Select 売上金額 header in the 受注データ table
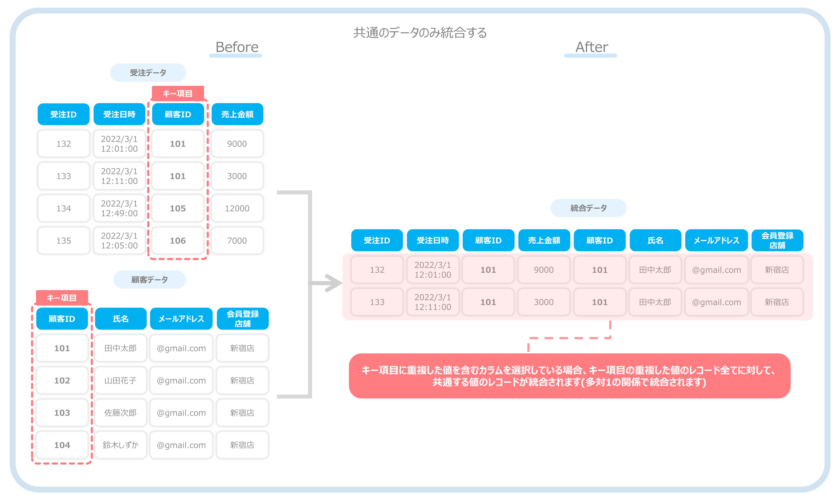This screenshot has width=840, height=504. (x=237, y=115)
